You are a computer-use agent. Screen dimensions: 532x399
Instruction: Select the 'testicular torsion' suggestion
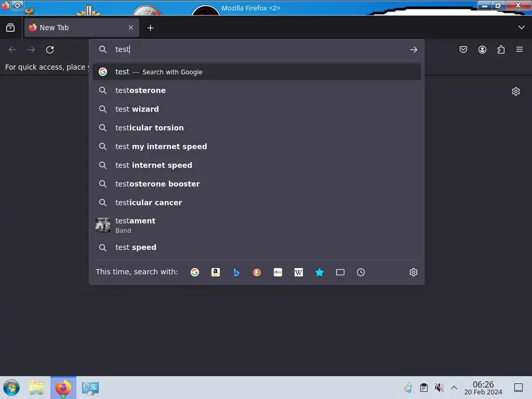point(257,128)
